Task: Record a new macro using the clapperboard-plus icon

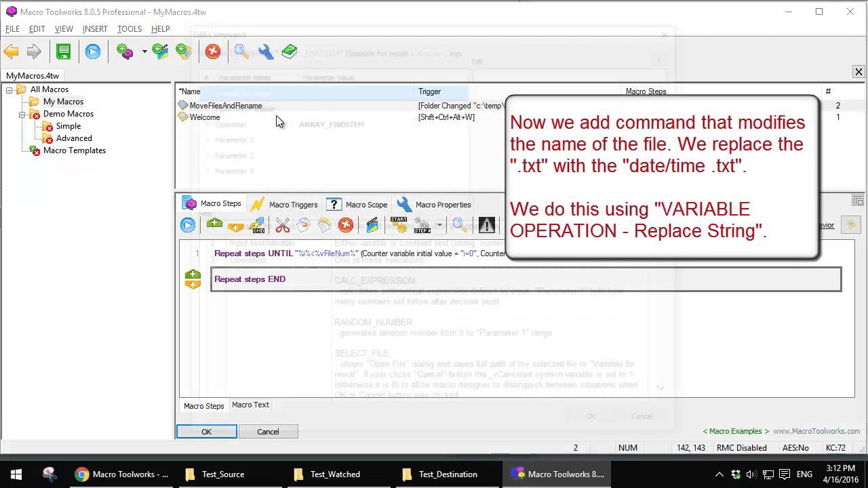Action: coord(160,52)
